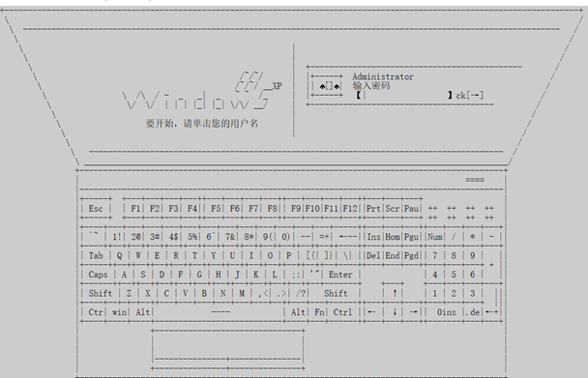This screenshot has width=588, height=378.
Task: Click the Windows XP logo art
Action: click(201, 91)
